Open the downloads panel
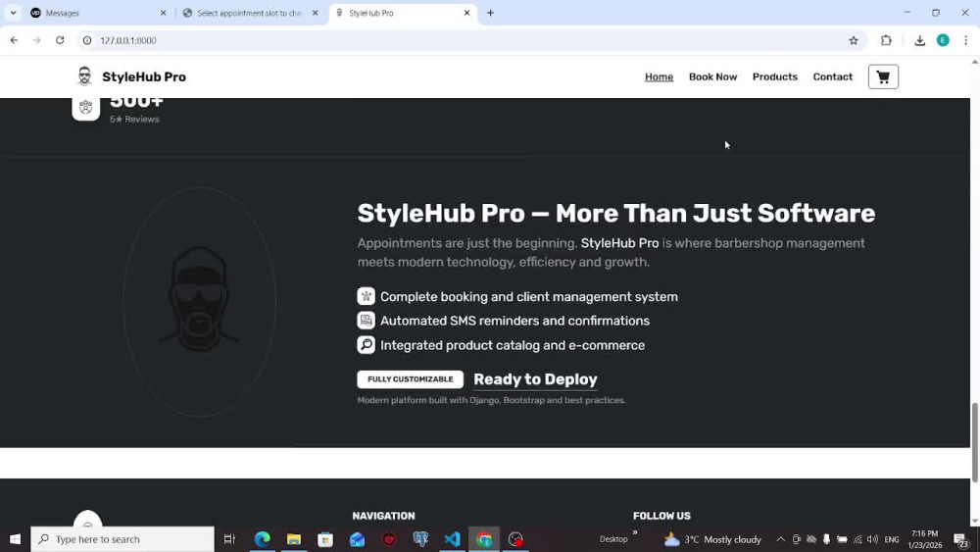 coord(920,40)
